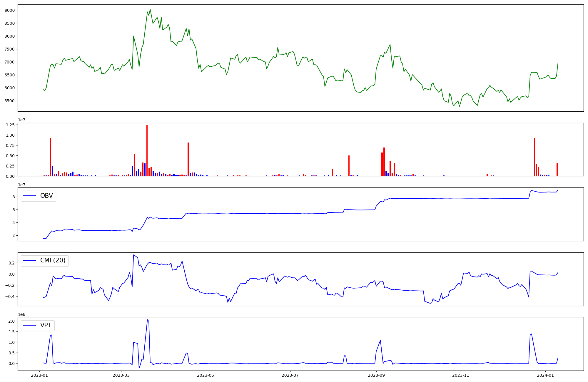Click the 2.0 tick on VPT axis
Image resolution: width=588 pixels, height=382 pixels.
(x=12, y=321)
